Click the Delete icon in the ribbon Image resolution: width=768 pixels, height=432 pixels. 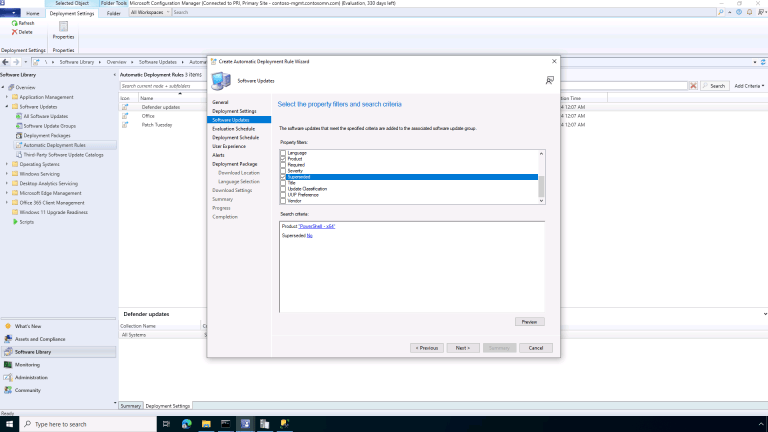pyautogui.click(x=15, y=32)
